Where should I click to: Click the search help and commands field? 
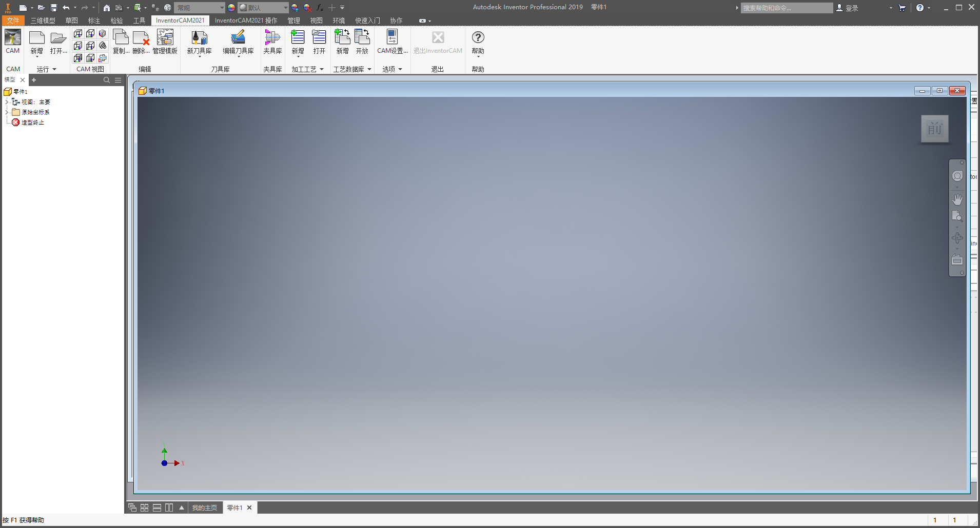tap(787, 8)
